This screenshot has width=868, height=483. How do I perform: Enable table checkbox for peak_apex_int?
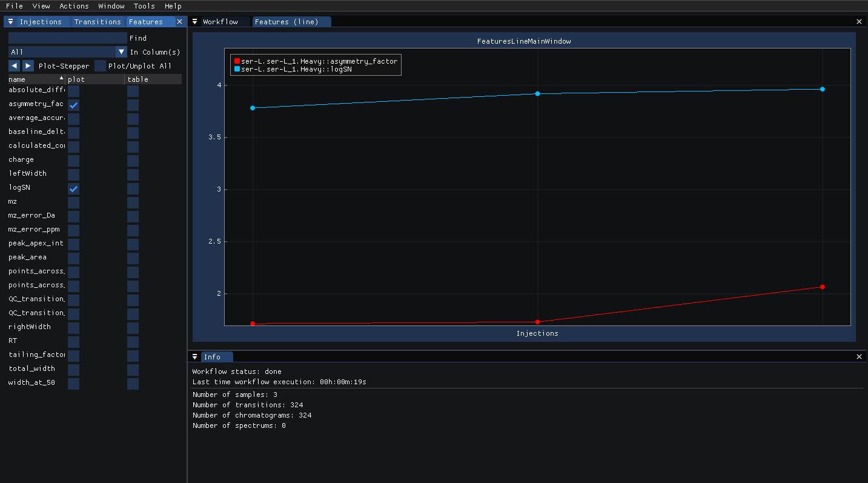pos(133,244)
